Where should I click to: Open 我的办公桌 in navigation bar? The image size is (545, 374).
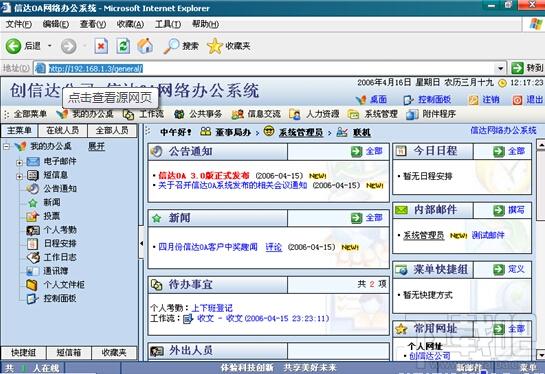coord(85,114)
